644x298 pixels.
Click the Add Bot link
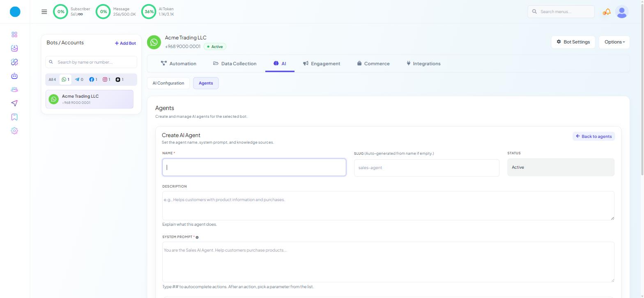125,43
